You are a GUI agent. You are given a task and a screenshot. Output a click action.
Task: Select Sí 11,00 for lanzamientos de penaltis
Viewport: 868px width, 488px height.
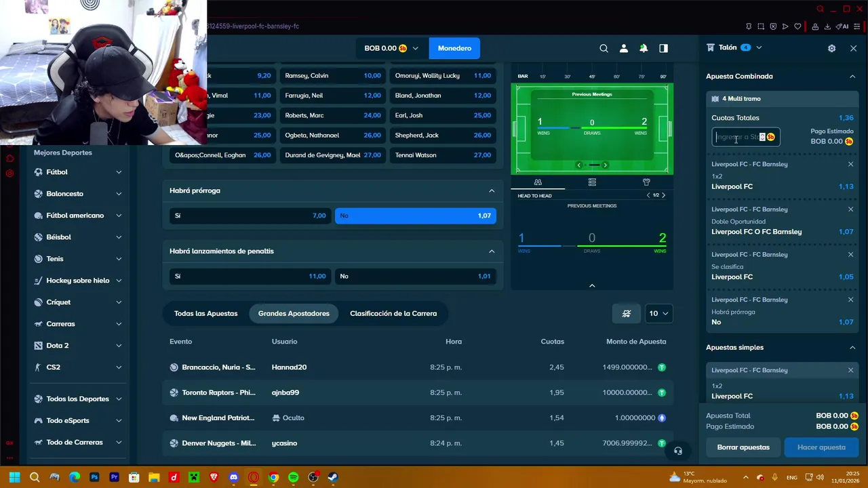250,276
